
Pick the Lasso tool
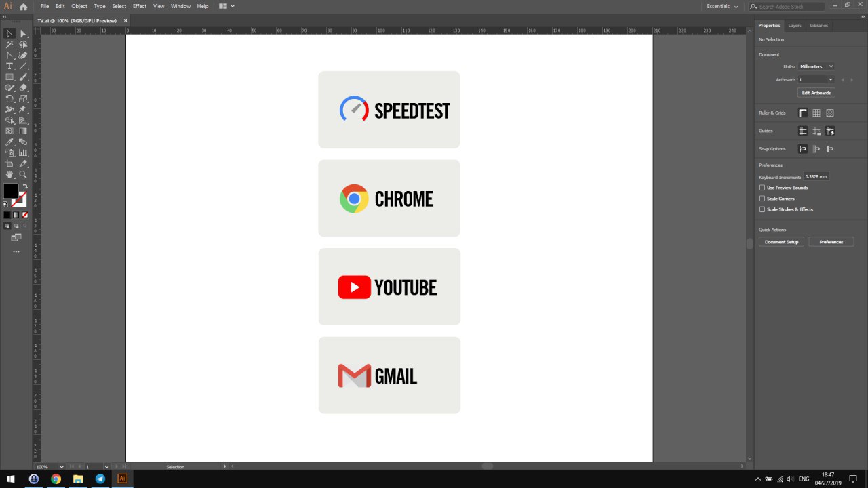(23, 44)
